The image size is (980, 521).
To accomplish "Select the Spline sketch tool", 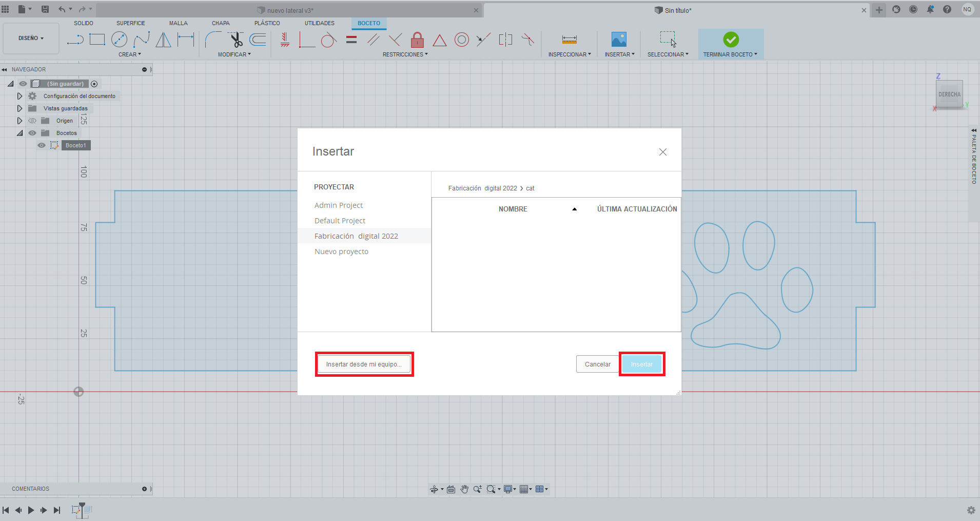I will [142, 40].
